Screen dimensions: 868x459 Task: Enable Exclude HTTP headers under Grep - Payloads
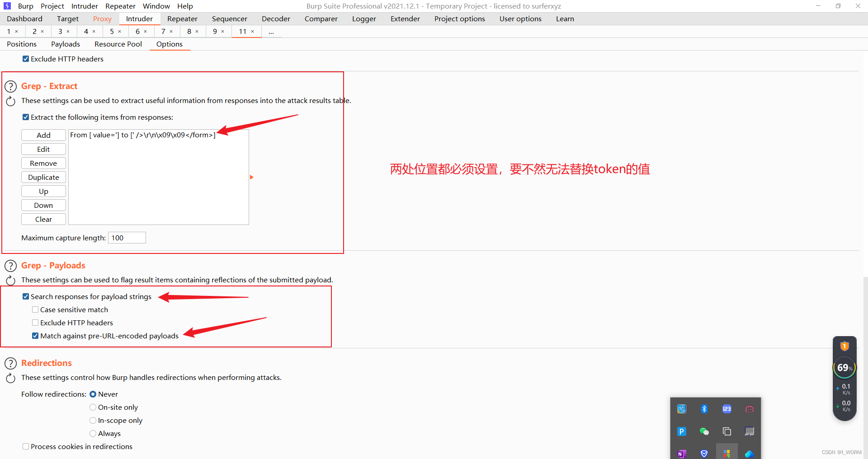coord(35,323)
